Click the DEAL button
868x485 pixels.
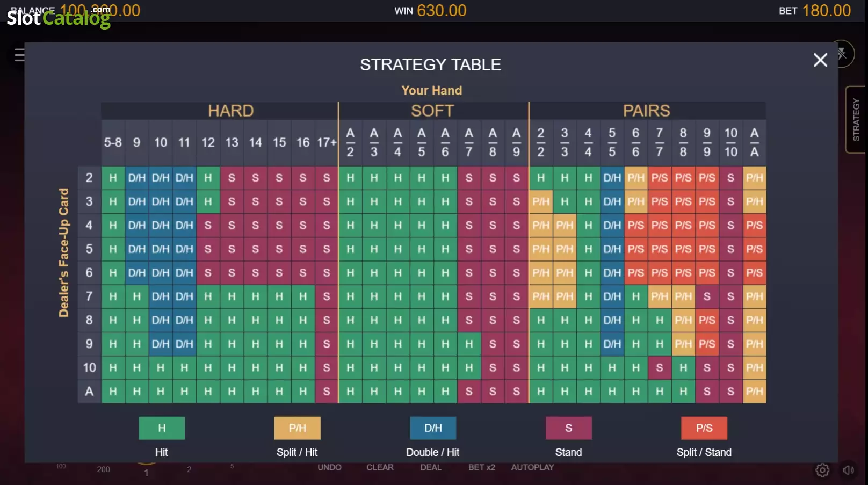point(431,467)
